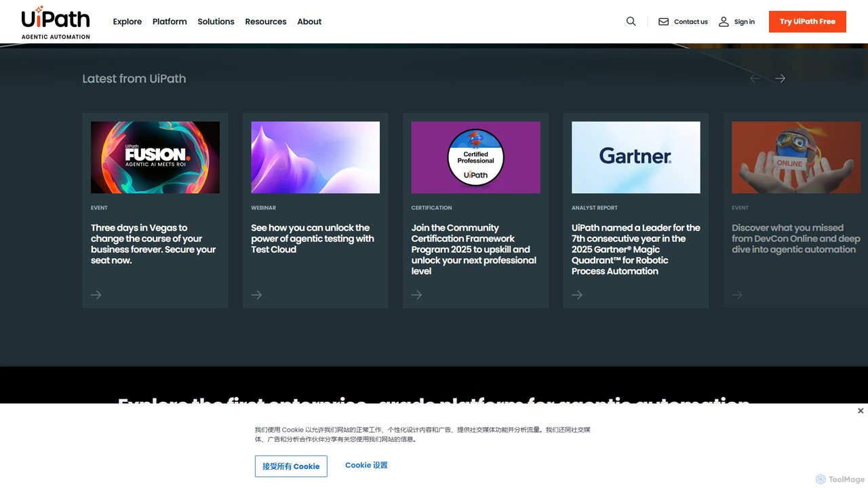
Task: Open the Platform menu
Action: (170, 22)
